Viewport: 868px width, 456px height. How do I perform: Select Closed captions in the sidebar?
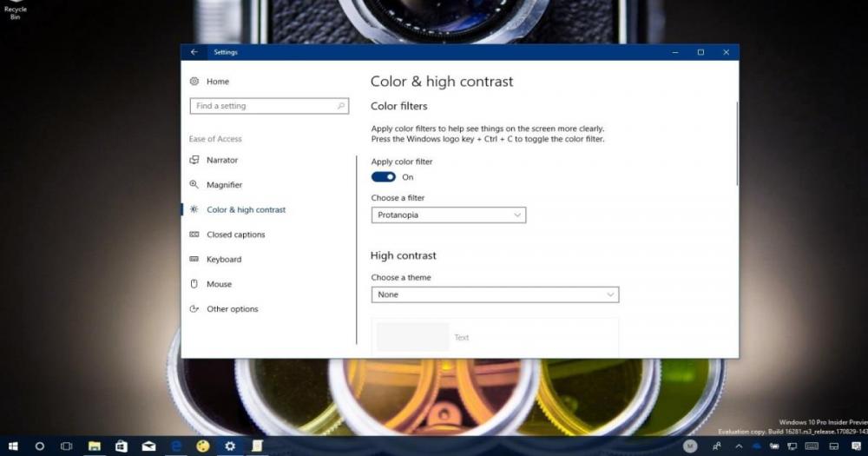(x=235, y=235)
